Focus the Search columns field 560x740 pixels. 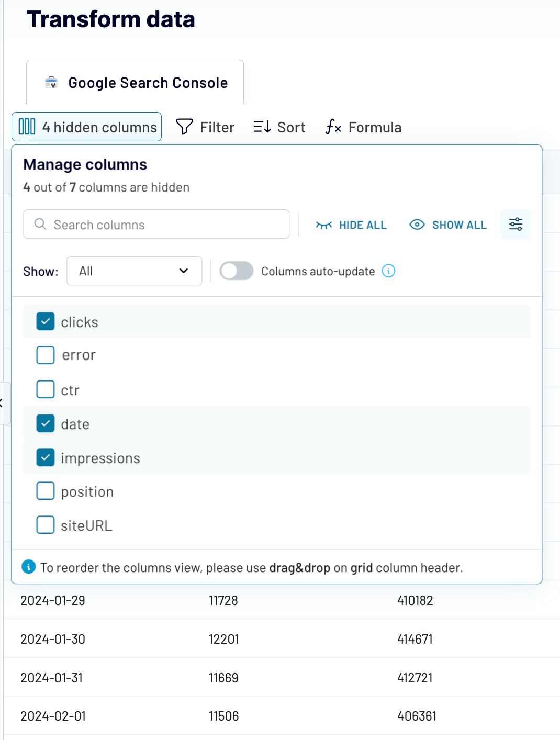(x=156, y=225)
